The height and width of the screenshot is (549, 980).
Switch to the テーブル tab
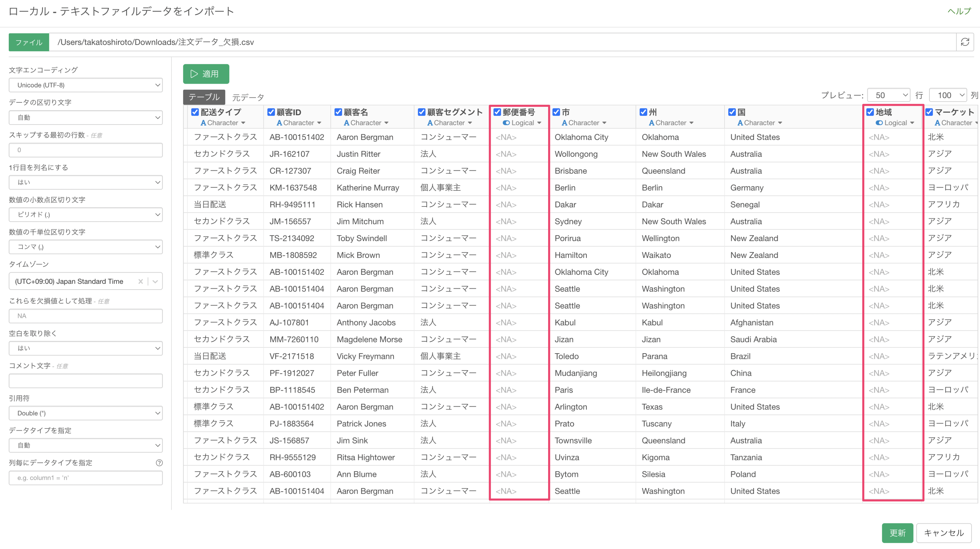[204, 97]
